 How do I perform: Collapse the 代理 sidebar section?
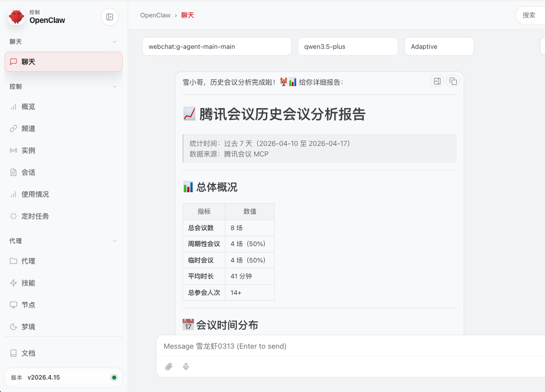click(x=115, y=241)
